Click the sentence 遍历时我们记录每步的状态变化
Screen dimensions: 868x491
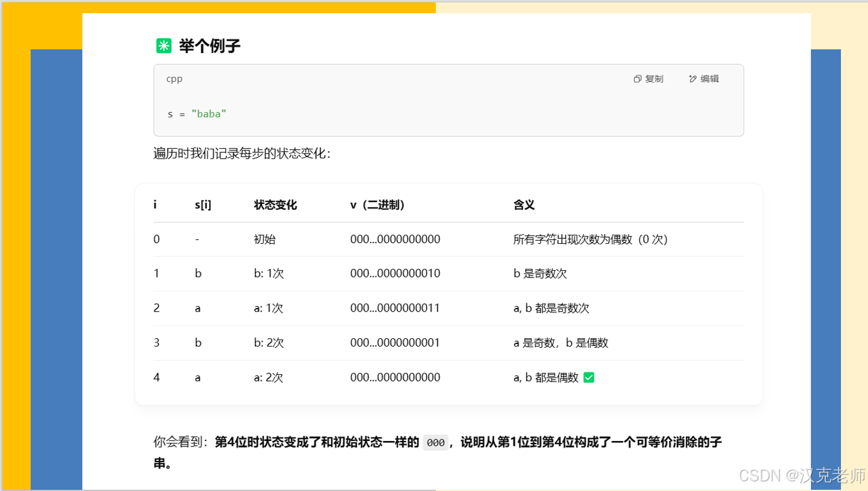(242, 153)
